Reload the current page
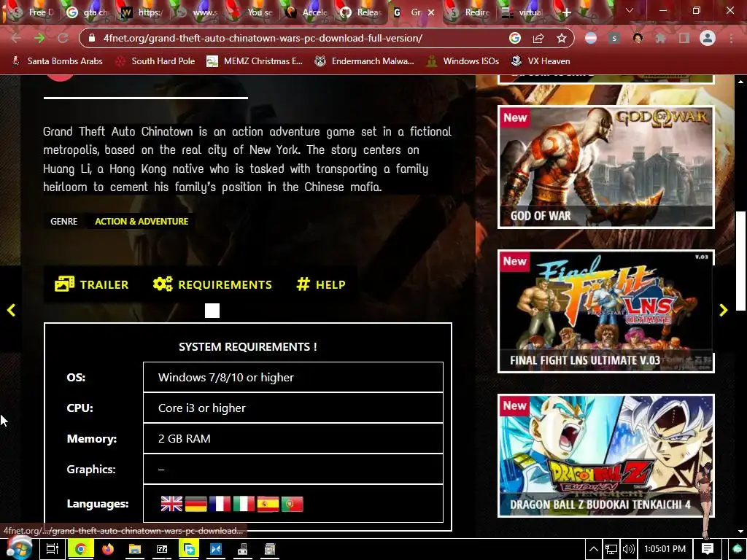The width and height of the screenshot is (747, 560). [63, 38]
